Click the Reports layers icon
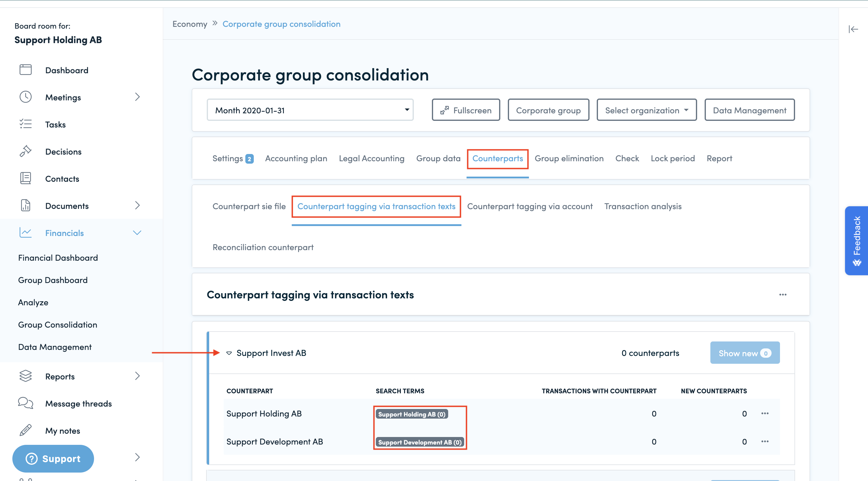This screenshot has width=868, height=481. click(25, 376)
